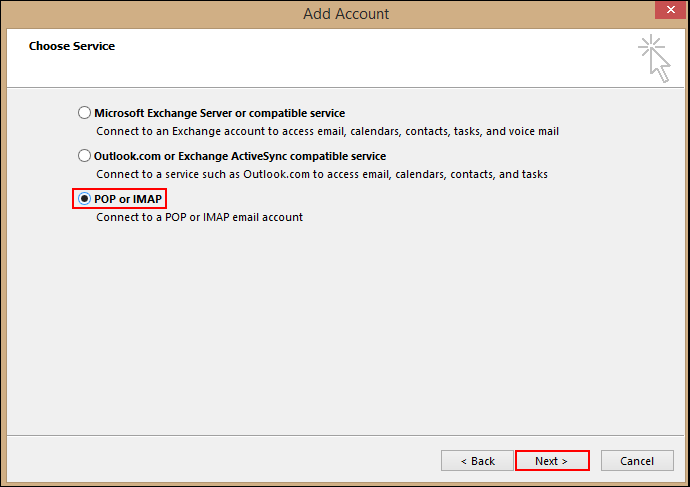Click the 'Add Account' title bar text
This screenshot has width=690, height=487.
point(346,14)
